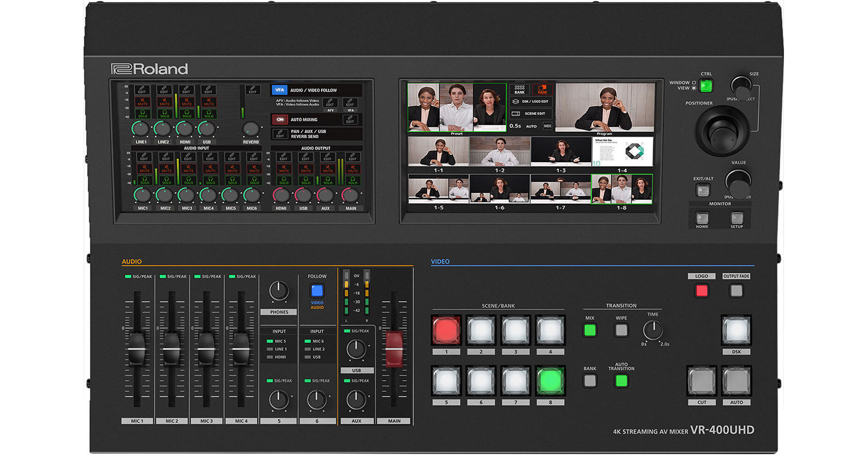Tap the EDIT pencil icon for MIC6
868x456 pixels.
point(254,157)
